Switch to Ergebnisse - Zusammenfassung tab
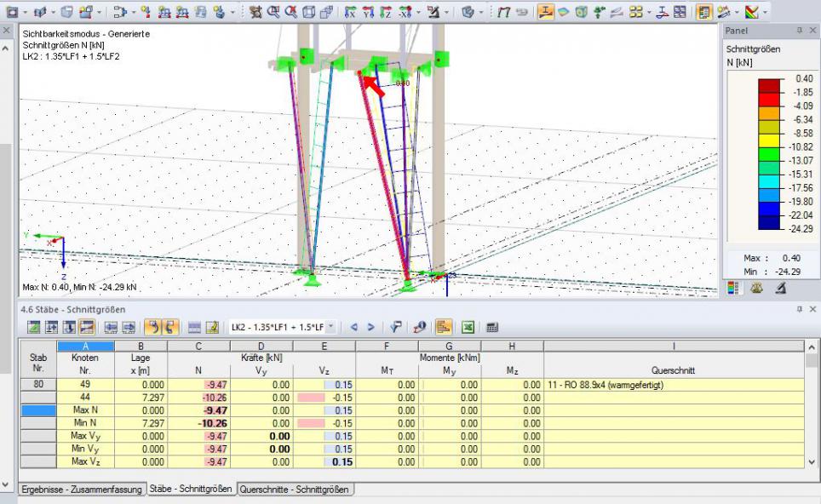Screen dimensions: 821x504 [x=81, y=490]
